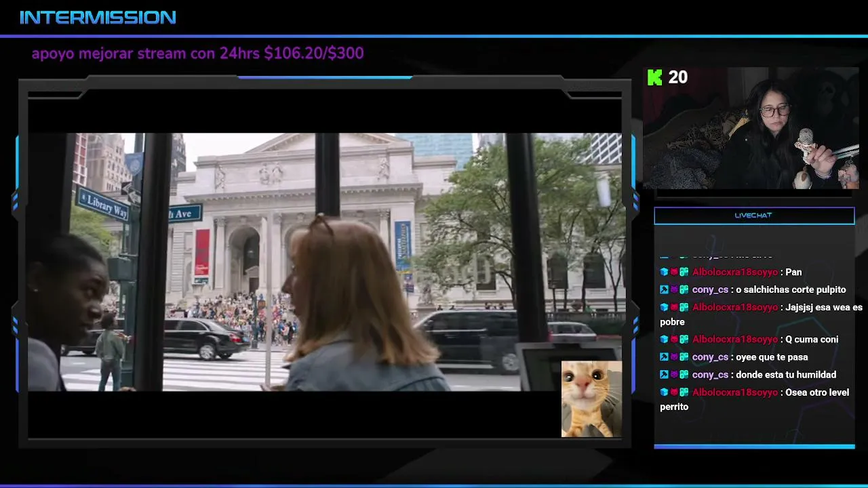Image resolution: width=868 pixels, height=488 pixels.
Task: Click the moderator hammer badge on 'o salchichas corte pulpito'
Action: pyautogui.click(x=664, y=289)
